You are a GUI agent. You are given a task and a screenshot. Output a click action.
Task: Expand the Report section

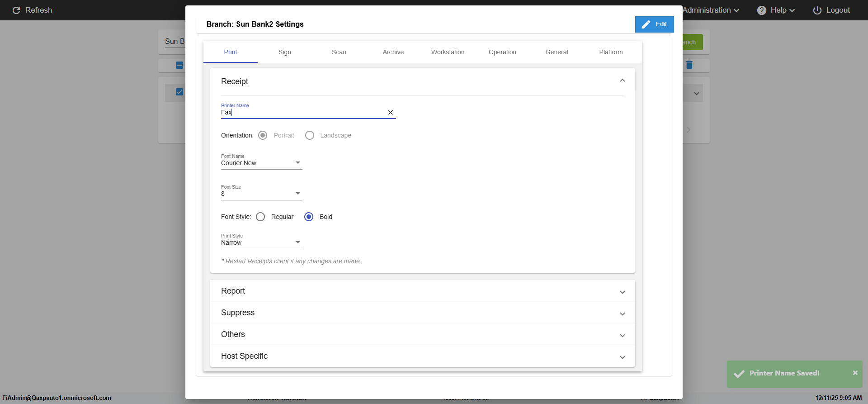[422, 291]
